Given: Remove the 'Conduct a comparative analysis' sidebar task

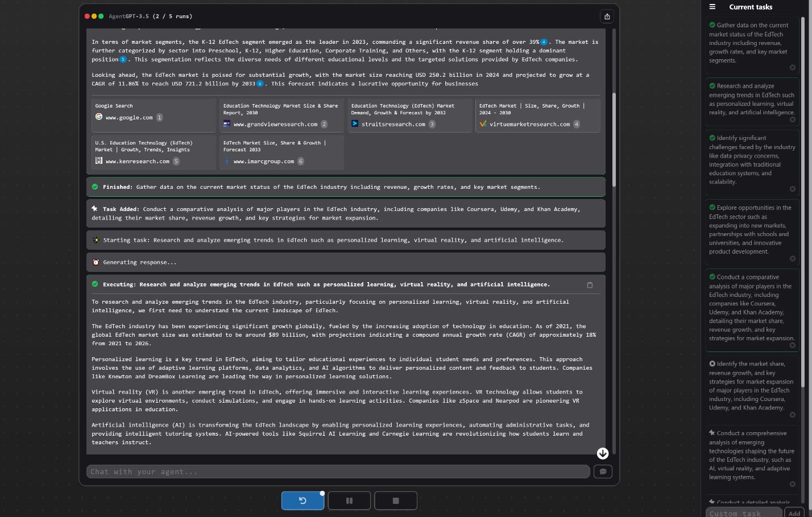Looking at the screenshot, I should coord(793,345).
